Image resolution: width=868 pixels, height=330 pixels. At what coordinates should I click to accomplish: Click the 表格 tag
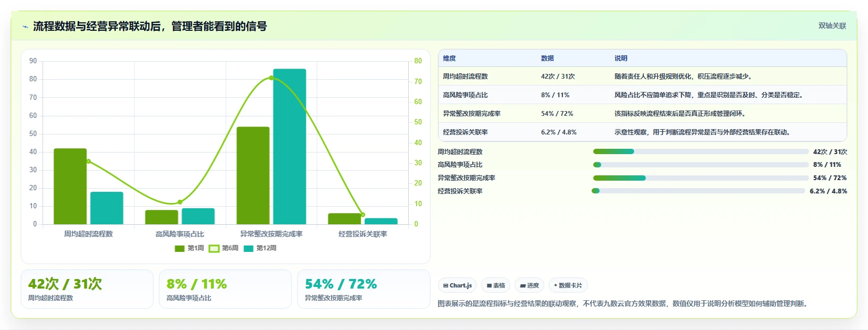(495, 285)
